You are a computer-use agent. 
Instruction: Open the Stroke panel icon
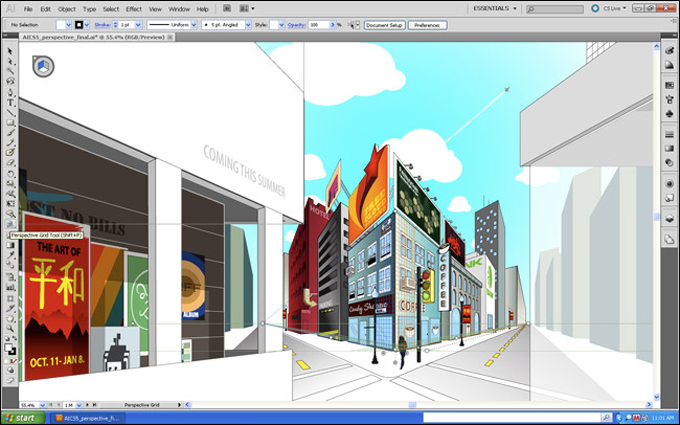coord(669,135)
